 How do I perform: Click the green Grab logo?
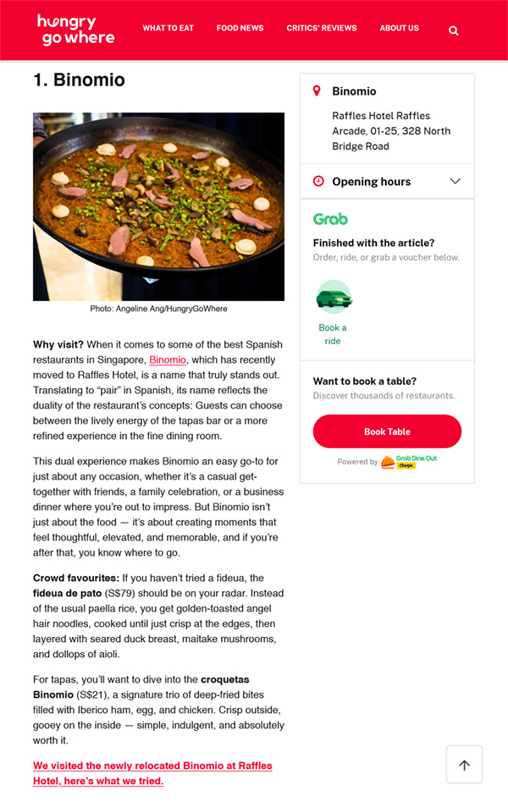330,219
